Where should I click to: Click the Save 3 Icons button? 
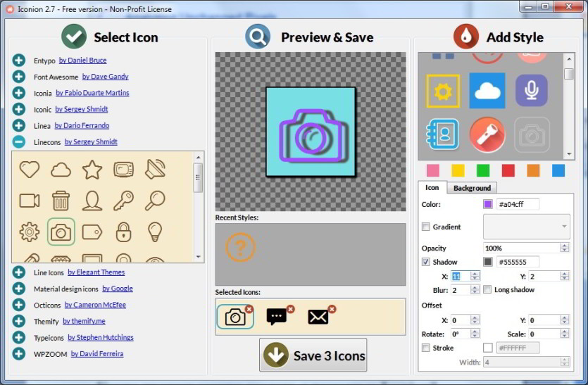313,355
